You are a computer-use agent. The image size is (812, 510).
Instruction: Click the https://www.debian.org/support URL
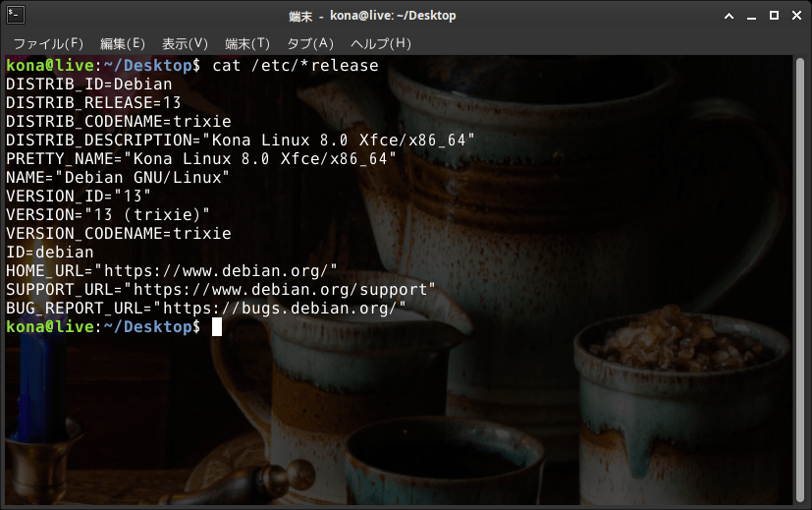(284, 290)
